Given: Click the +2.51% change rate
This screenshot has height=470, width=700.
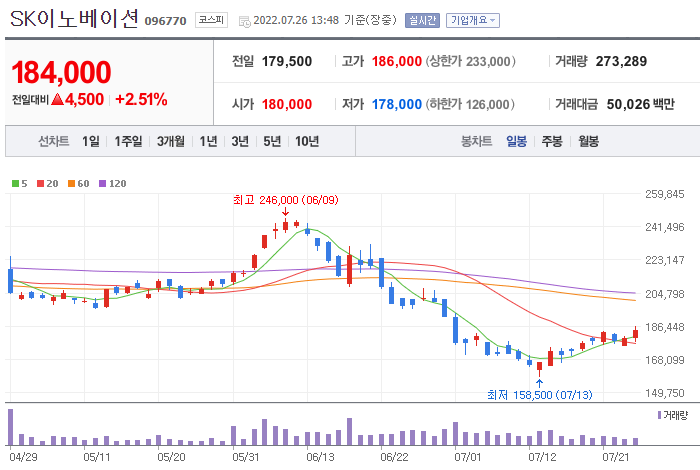Looking at the screenshot, I should [x=141, y=99].
